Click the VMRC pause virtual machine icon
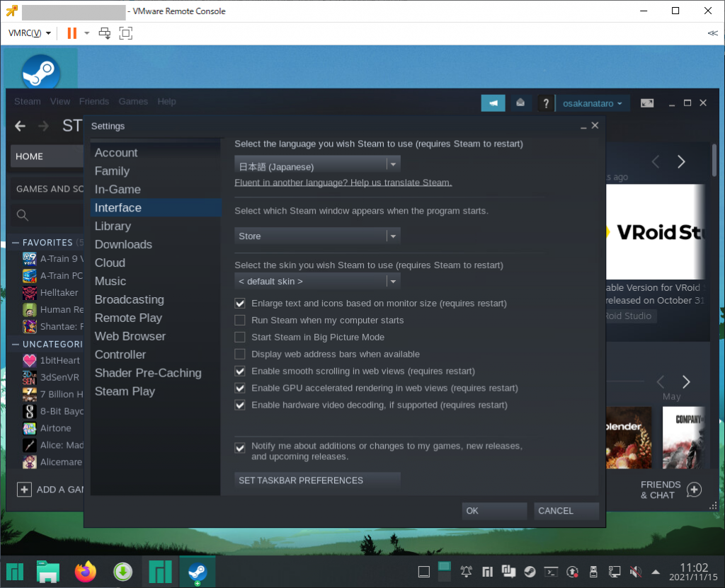This screenshot has width=725, height=588. point(72,33)
